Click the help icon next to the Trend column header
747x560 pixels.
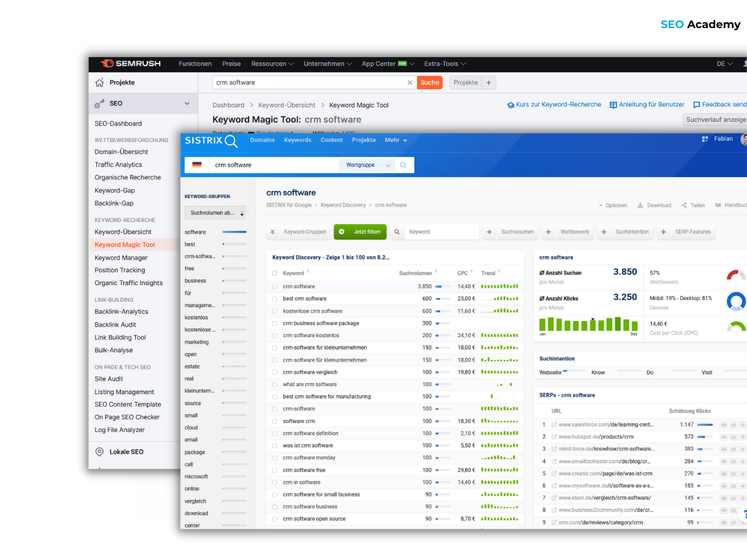click(499, 273)
